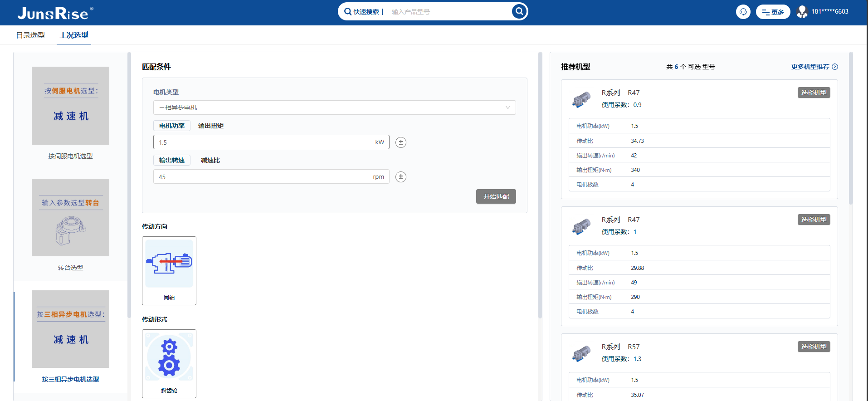Switch to the 工况选型 tab

point(74,35)
